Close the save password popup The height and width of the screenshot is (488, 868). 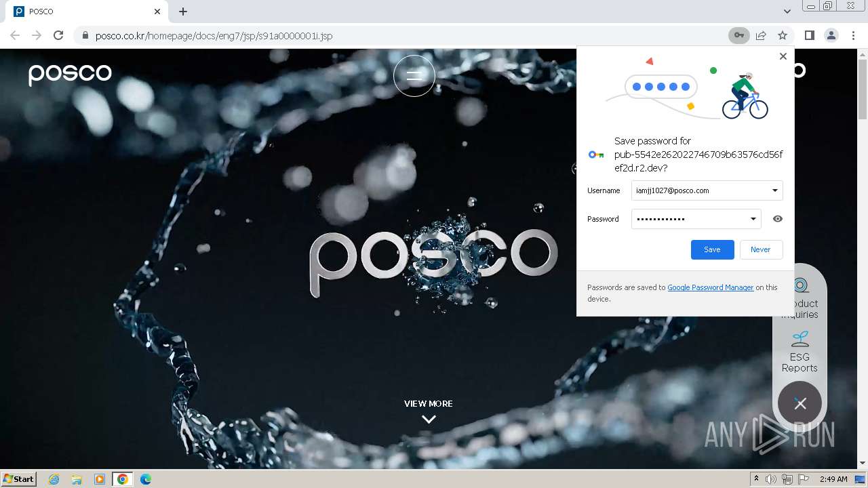click(783, 56)
